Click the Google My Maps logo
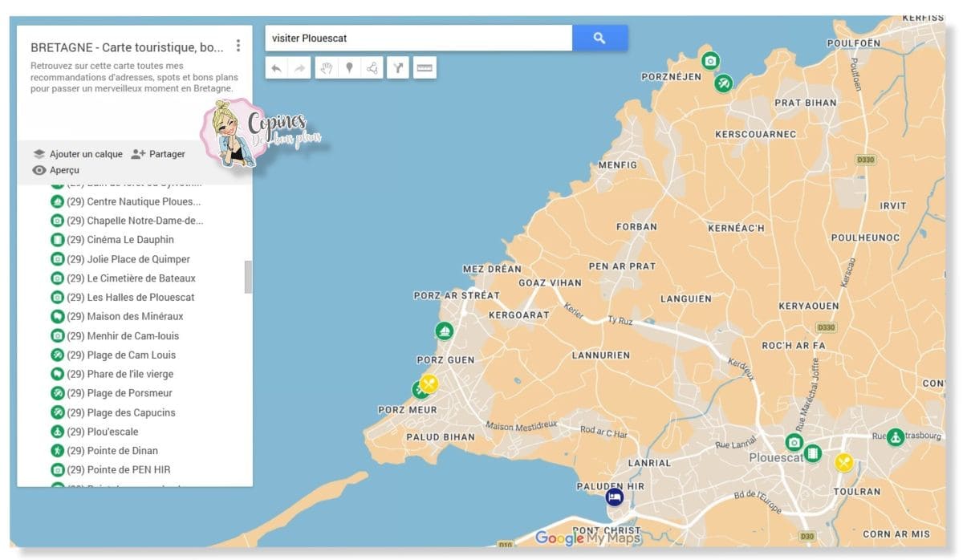Screen dimensions: 963x560 [x=587, y=539]
